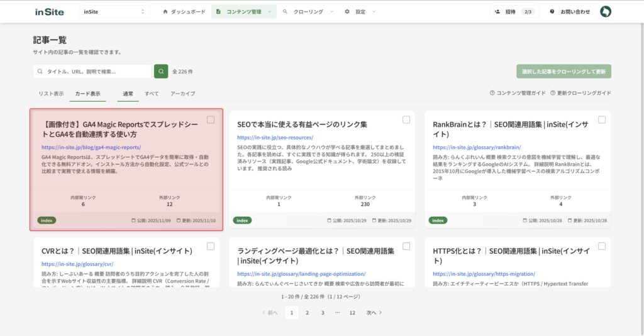Screen dimensions: 644x336
Task: Check the ランディングページ最適化とは card checkbox
Action: coord(406,246)
